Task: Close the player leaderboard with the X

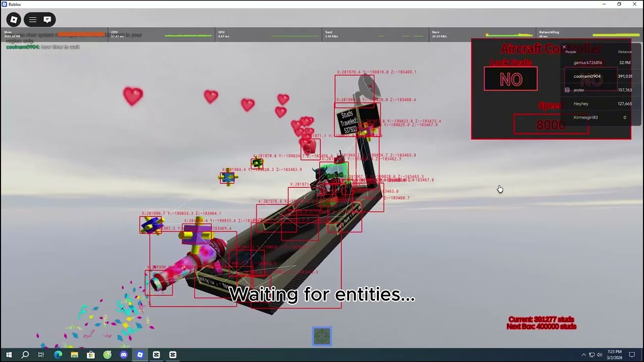Action: tap(564, 47)
